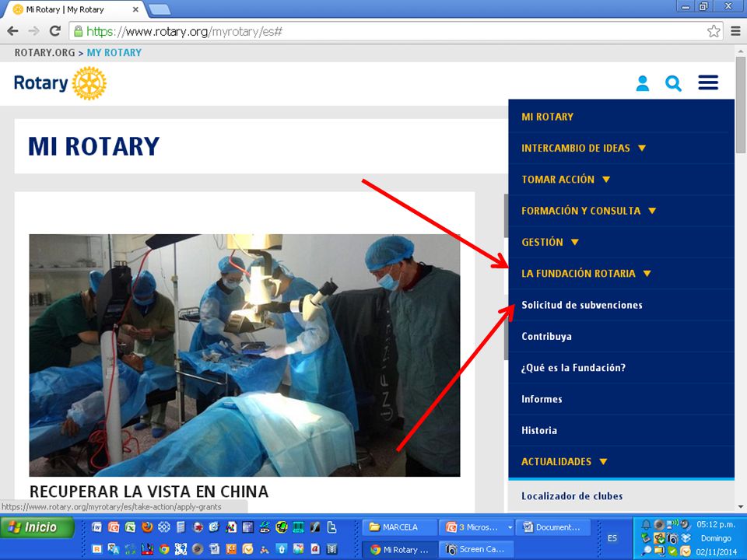This screenshot has width=747, height=560.
Task: Click the browser back arrow
Action: coord(13,31)
